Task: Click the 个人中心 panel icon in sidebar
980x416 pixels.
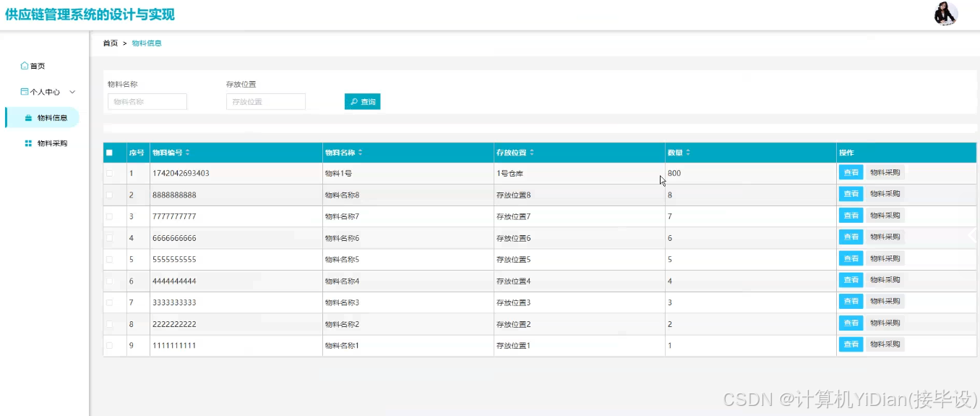Action: pos(25,92)
